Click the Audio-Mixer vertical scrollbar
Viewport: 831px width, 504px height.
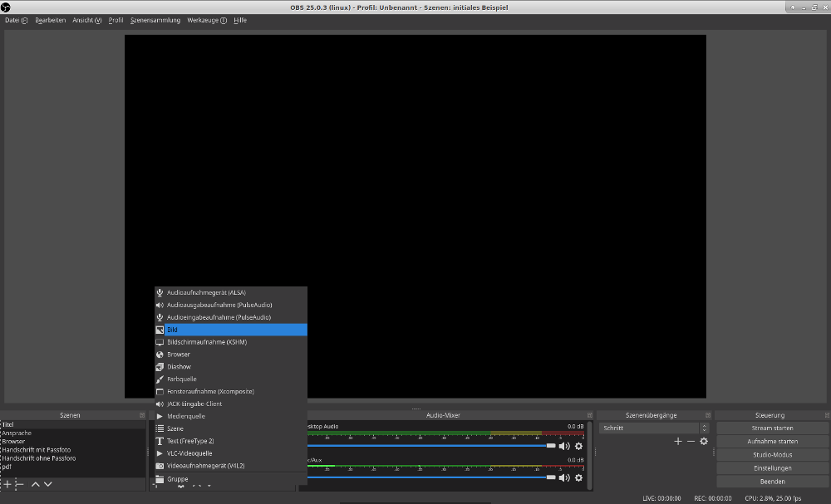589,455
